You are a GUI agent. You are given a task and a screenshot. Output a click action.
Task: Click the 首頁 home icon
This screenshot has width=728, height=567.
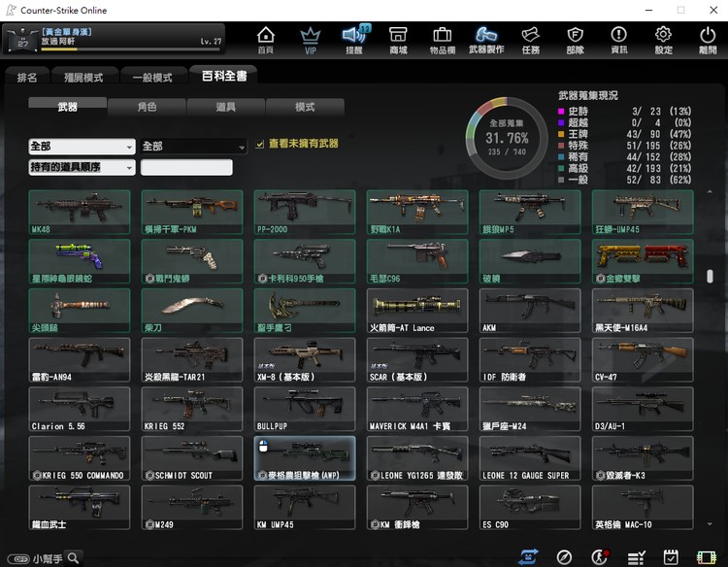click(265, 39)
